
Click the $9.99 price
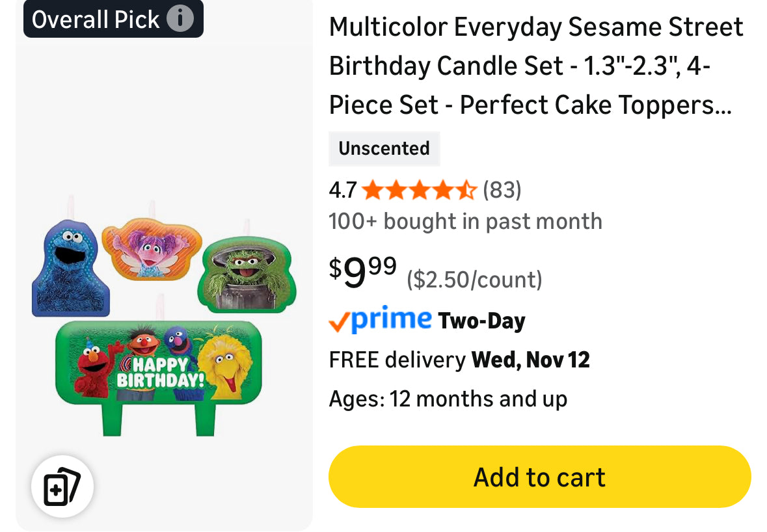pyautogui.click(x=363, y=271)
